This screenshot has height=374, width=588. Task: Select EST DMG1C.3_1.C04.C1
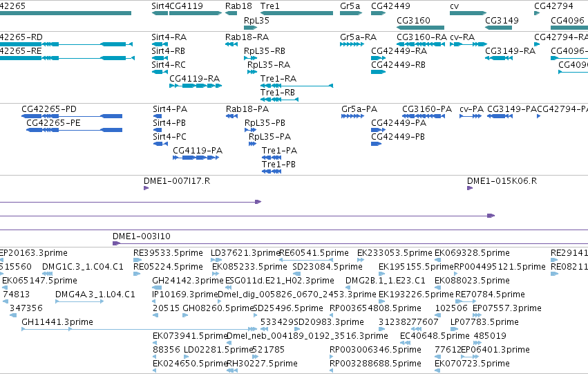pos(48,274)
